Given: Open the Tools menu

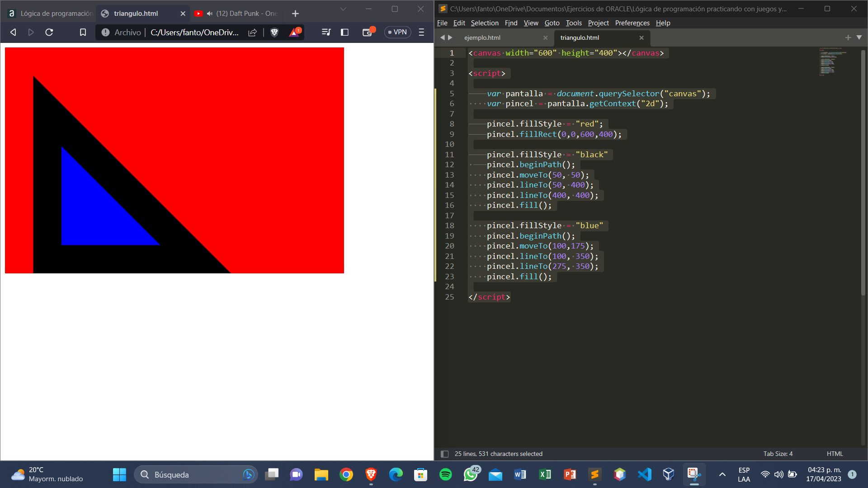Looking at the screenshot, I should (x=574, y=23).
